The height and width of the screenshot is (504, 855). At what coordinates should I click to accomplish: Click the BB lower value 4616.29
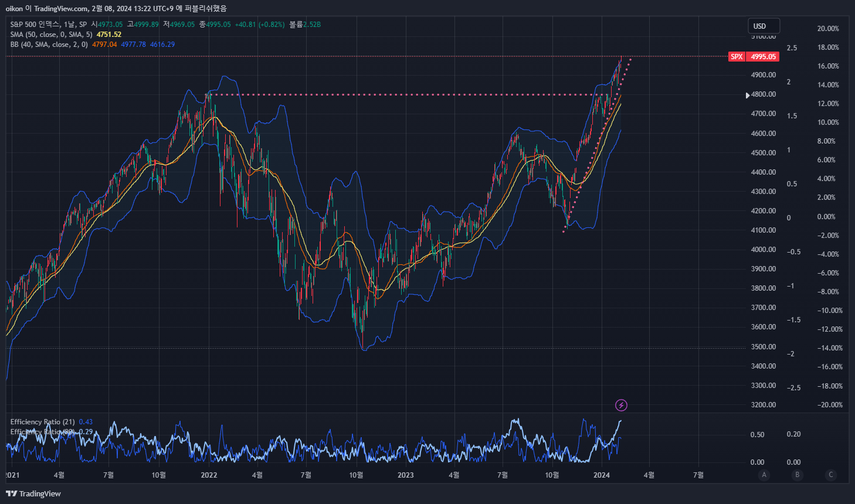coord(162,45)
